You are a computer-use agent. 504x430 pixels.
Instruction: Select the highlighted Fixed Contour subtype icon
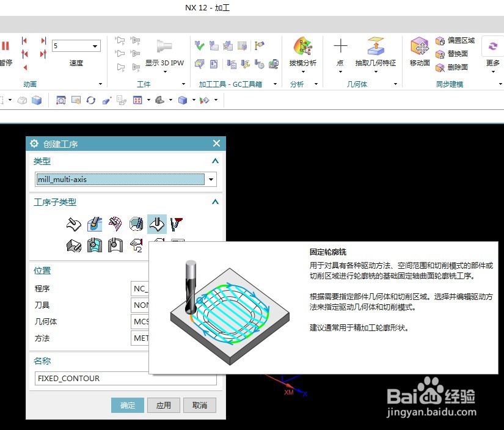coord(157,224)
